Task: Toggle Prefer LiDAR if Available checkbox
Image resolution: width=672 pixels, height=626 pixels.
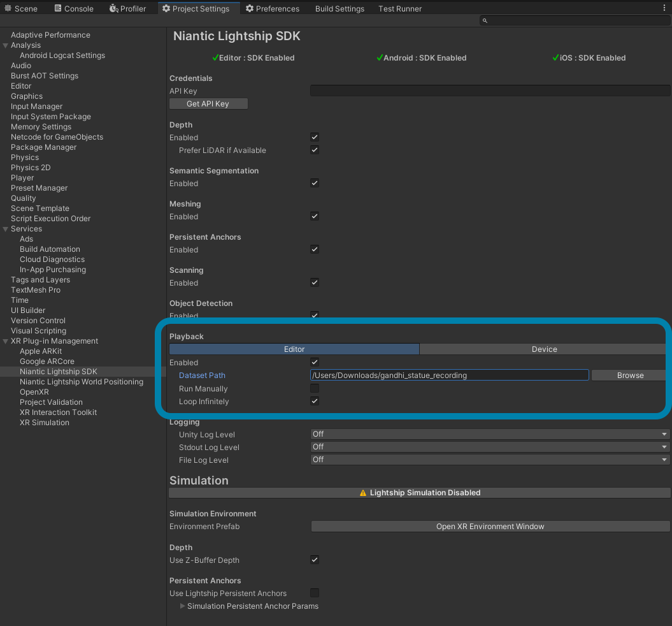Action: pos(315,150)
